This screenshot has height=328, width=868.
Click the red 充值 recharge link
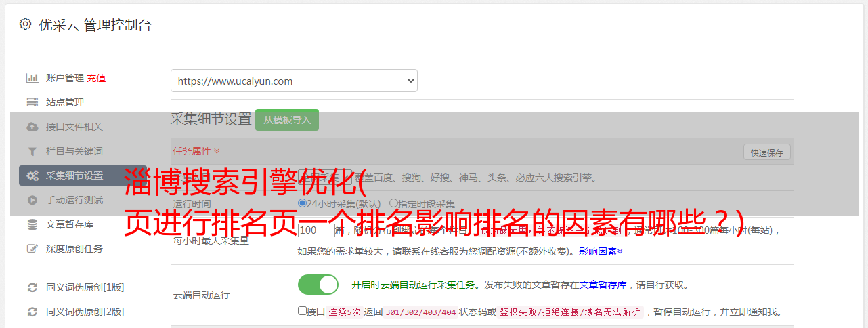pos(96,78)
